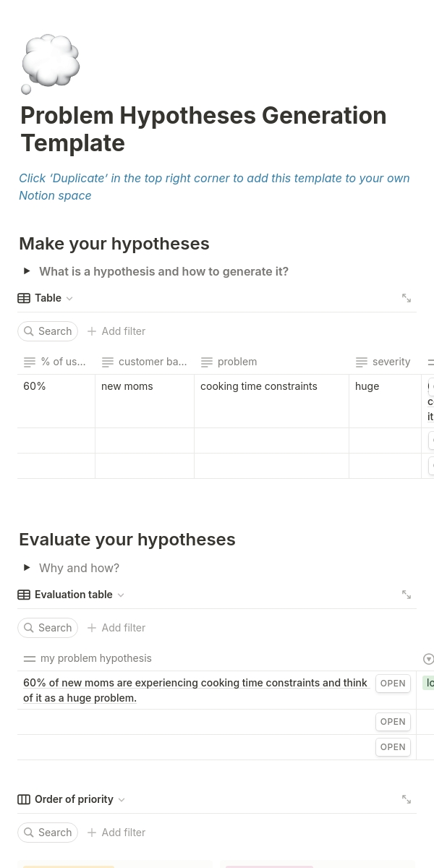Screen dimensions: 434x868
Task: Expand the 'Why and how?' toggle
Action: click(x=27, y=568)
